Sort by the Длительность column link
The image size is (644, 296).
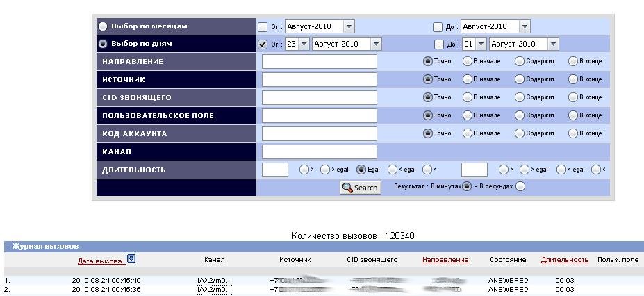click(x=565, y=260)
